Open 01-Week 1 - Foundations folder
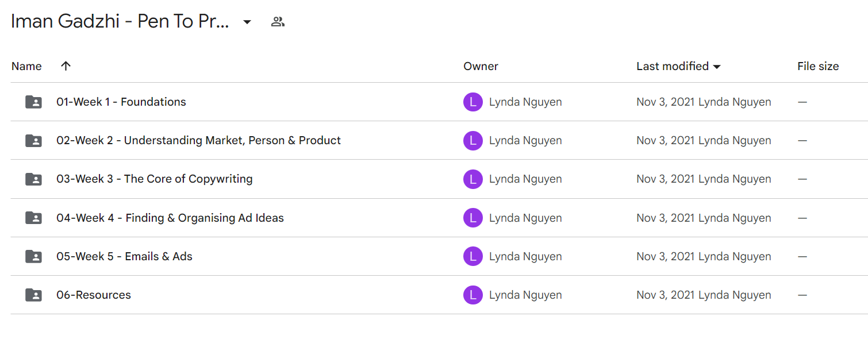 pos(121,102)
